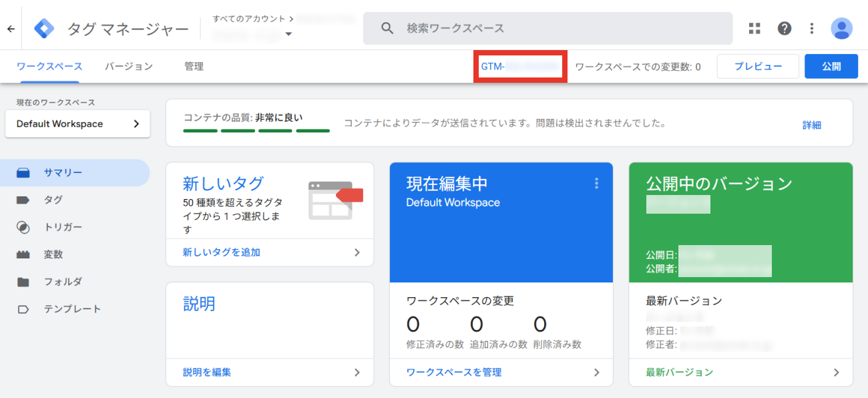This screenshot has height=398, width=868.
Task: Click the トリガー sidebar icon
Action: [x=23, y=227]
